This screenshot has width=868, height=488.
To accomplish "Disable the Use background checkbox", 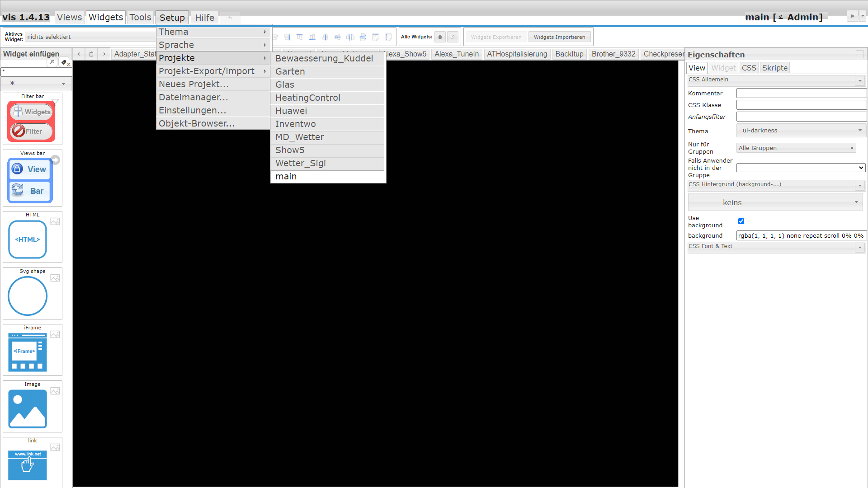I will click(x=741, y=221).
